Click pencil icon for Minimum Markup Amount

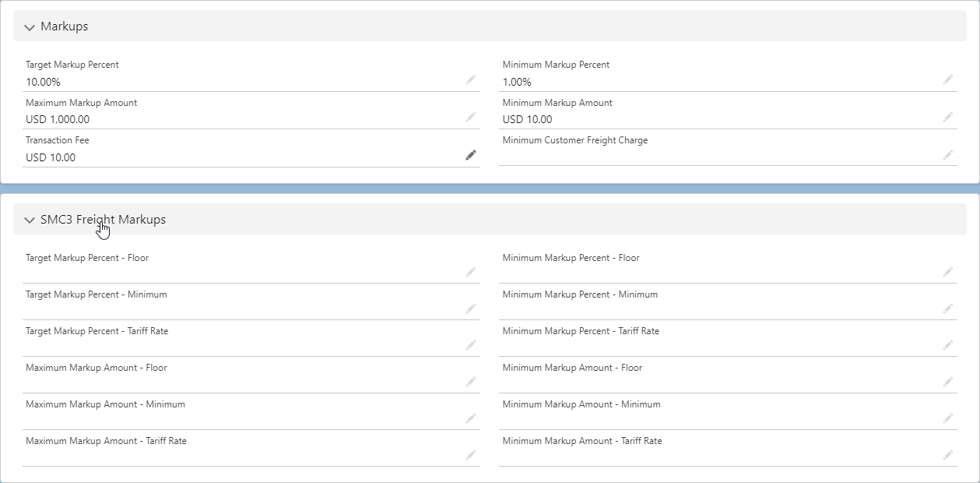[948, 117]
